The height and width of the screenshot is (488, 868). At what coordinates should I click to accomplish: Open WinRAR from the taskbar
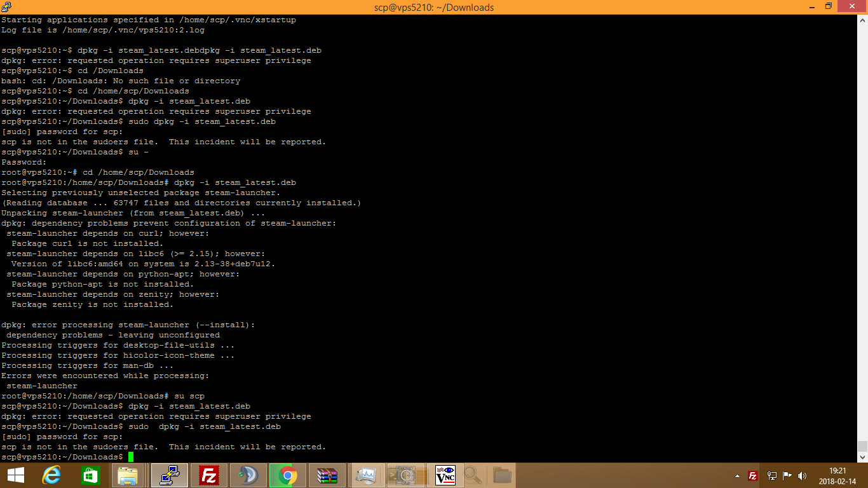(x=327, y=475)
